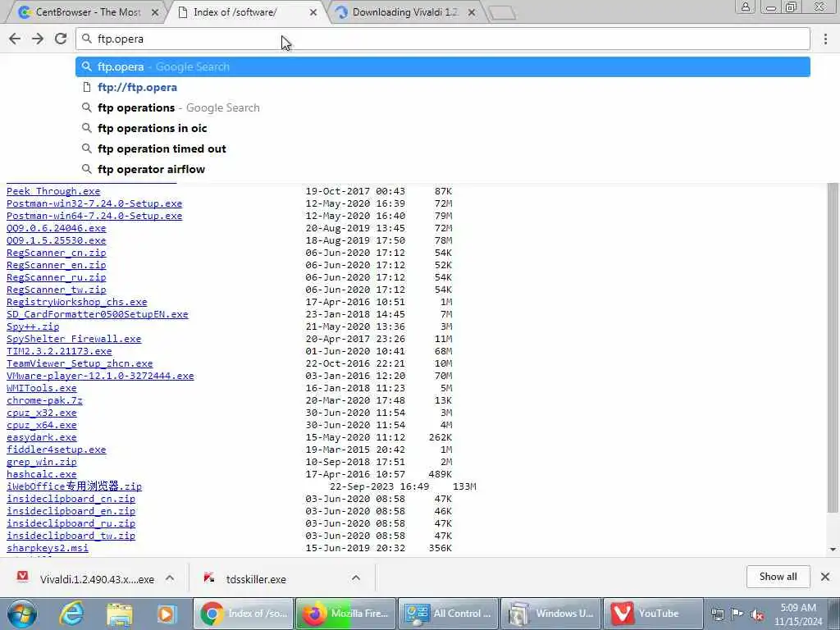840x630 pixels.
Task: Open the TIM2.3.2.21173.exe link
Action: [59, 351]
